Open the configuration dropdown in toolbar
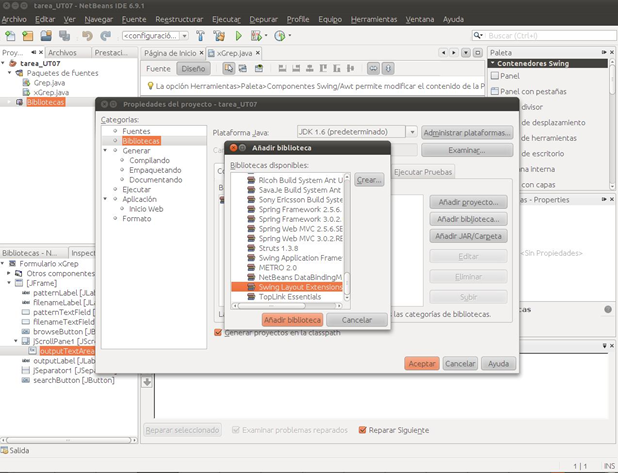Viewport: 618px width, 473px height. tap(184, 36)
